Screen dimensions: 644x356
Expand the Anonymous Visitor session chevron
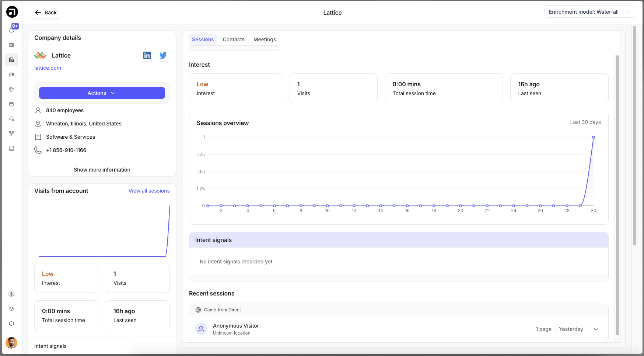click(x=596, y=329)
